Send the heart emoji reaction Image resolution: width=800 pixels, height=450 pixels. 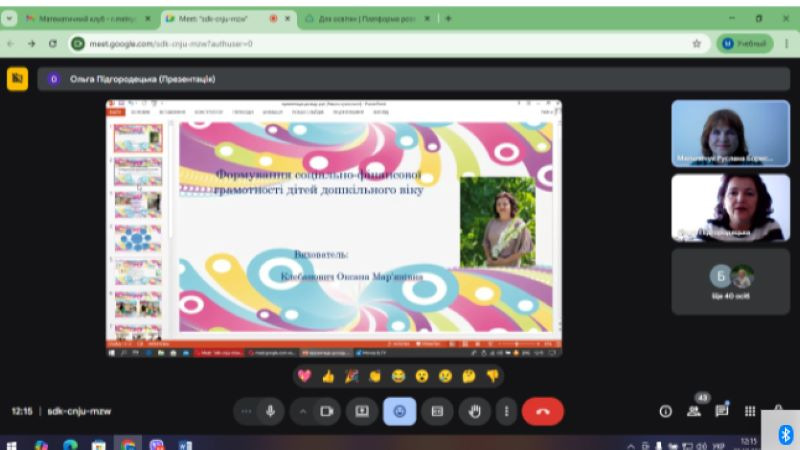(x=305, y=376)
